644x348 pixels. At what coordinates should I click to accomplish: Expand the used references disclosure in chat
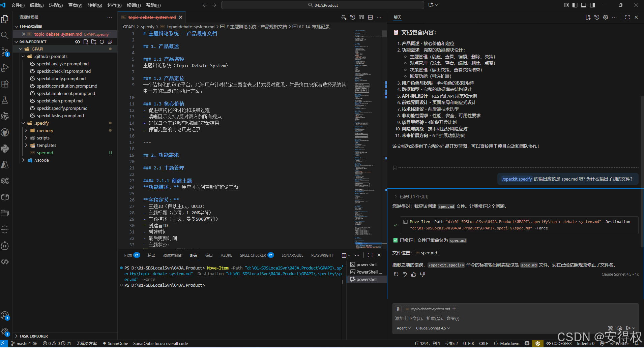(411, 196)
